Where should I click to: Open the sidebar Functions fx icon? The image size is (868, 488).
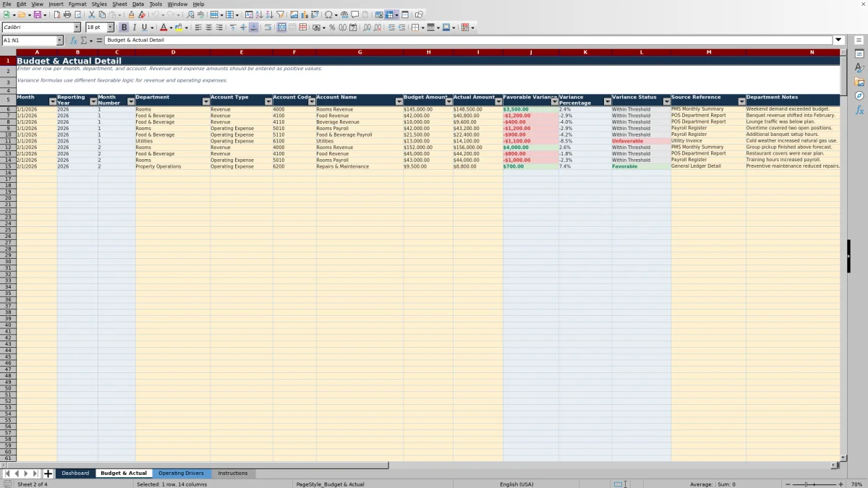pyautogui.click(x=859, y=110)
